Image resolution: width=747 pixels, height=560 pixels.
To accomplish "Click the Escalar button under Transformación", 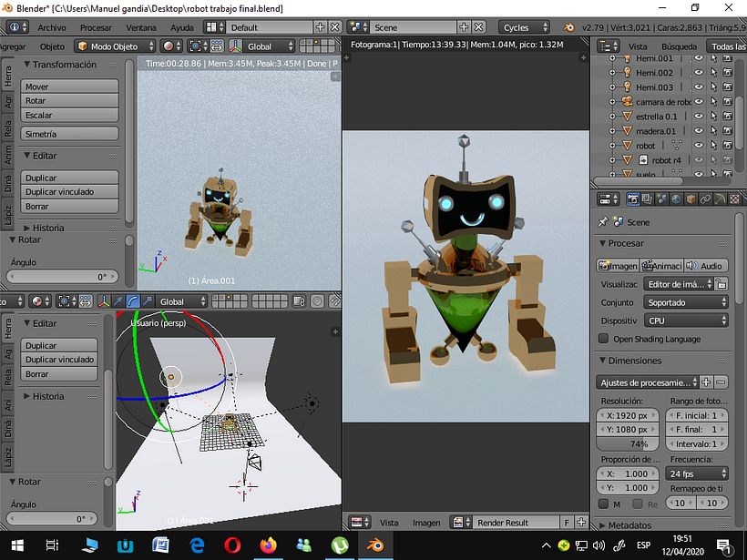I will click(69, 115).
